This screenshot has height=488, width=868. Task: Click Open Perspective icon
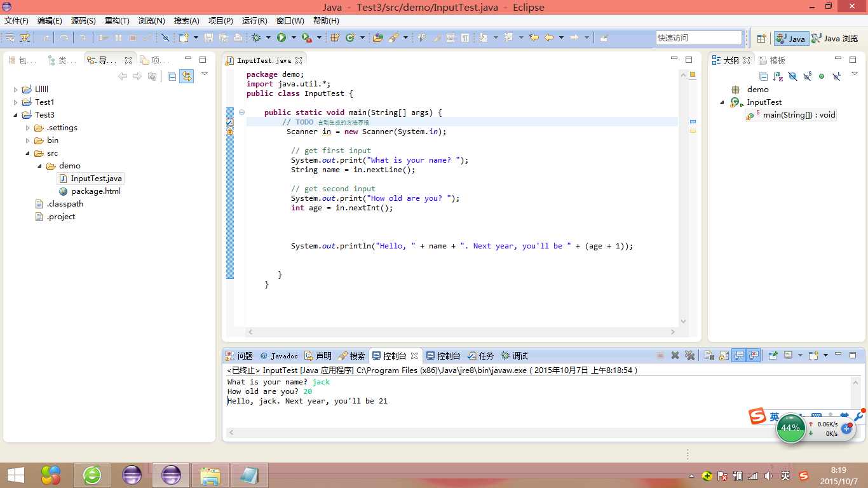point(761,38)
